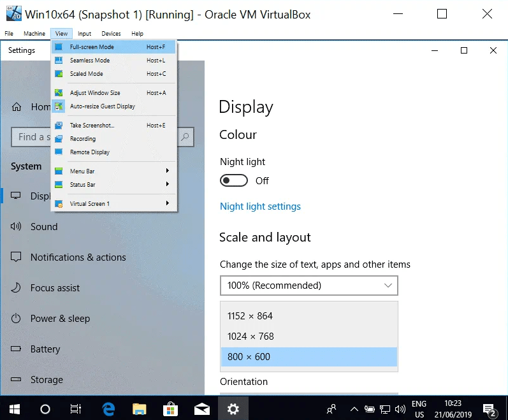Expand the Menu Bar submenu

(x=113, y=171)
